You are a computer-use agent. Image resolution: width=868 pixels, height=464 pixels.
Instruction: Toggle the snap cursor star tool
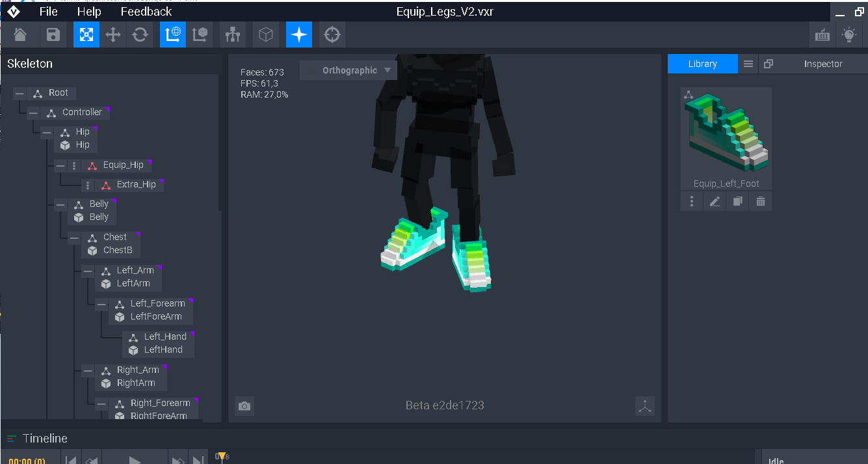click(x=298, y=34)
